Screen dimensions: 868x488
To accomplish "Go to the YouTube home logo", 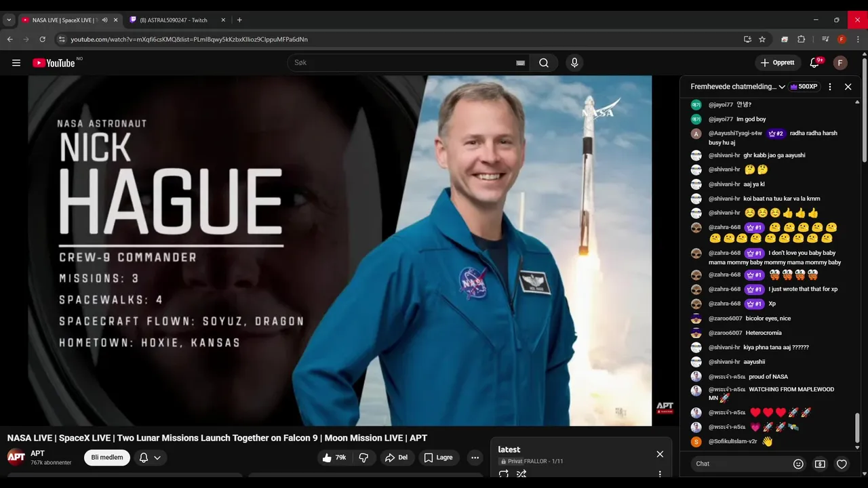I will [54, 63].
